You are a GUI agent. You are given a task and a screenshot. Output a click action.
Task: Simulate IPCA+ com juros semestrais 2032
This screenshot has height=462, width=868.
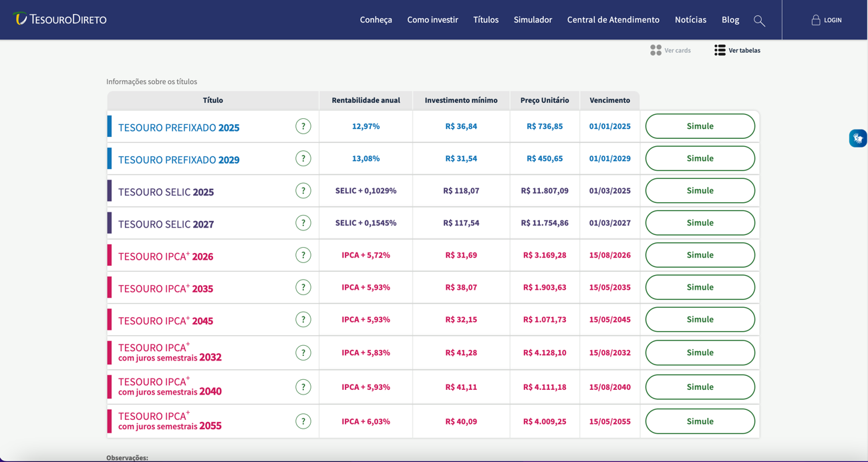point(700,353)
